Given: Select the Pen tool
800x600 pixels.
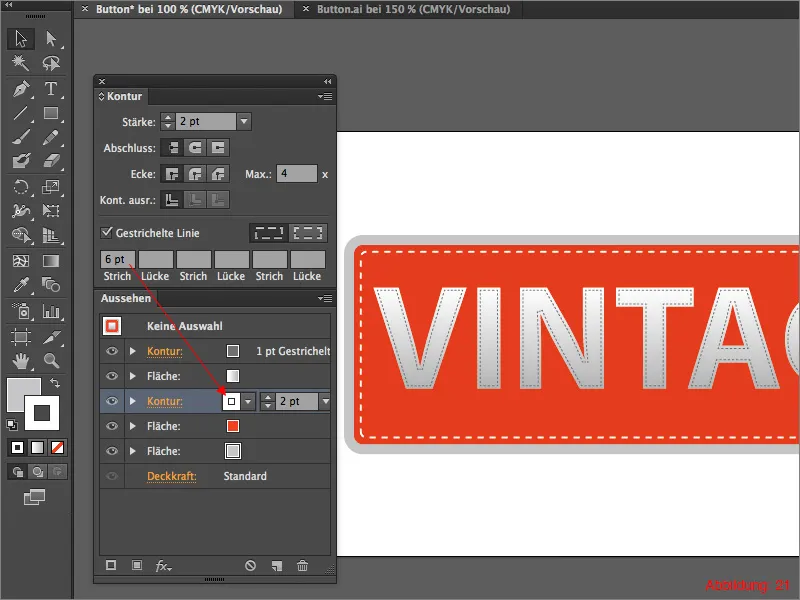Looking at the screenshot, I should click(20, 89).
